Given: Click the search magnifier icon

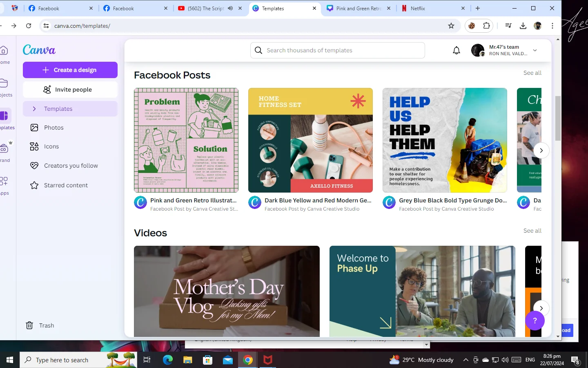Looking at the screenshot, I should pos(258,50).
